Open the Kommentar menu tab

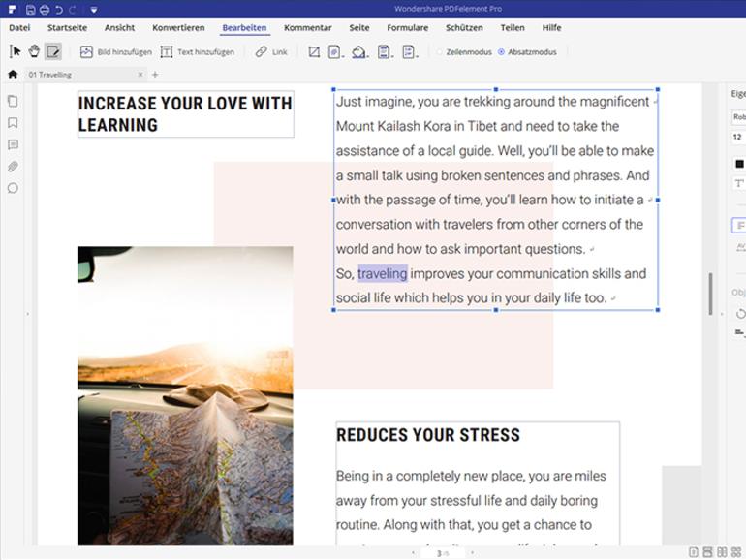click(x=308, y=27)
